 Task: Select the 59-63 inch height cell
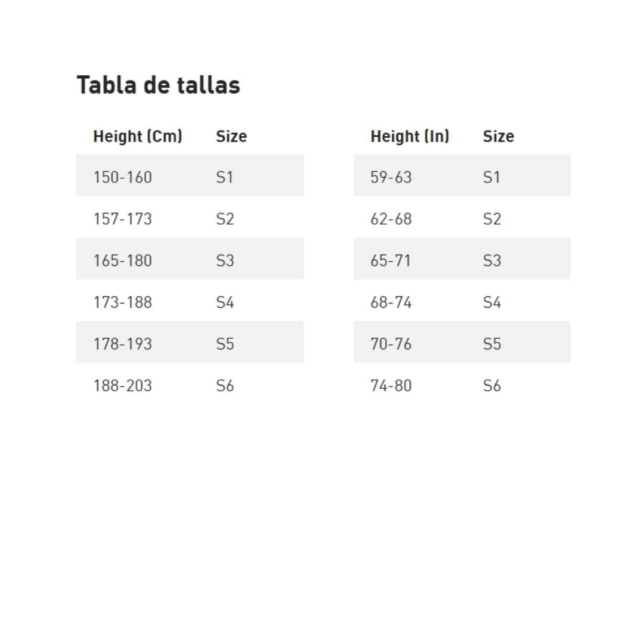tap(391, 177)
